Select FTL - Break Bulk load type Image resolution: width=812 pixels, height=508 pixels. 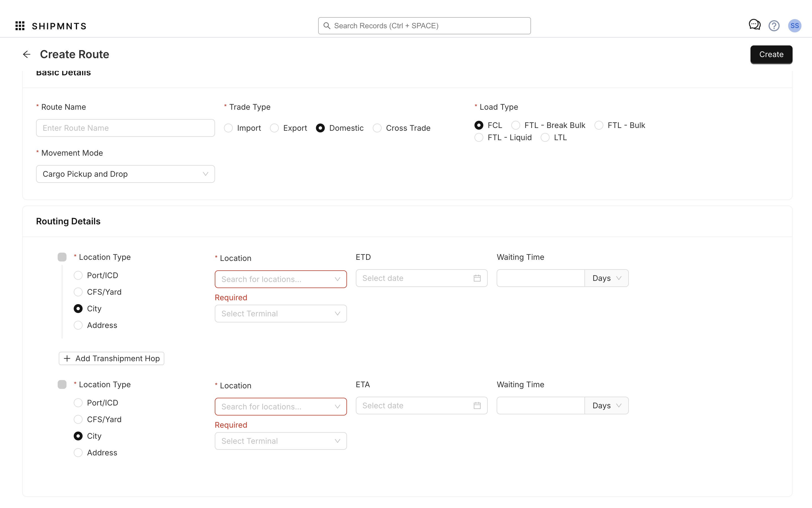[548, 125]
